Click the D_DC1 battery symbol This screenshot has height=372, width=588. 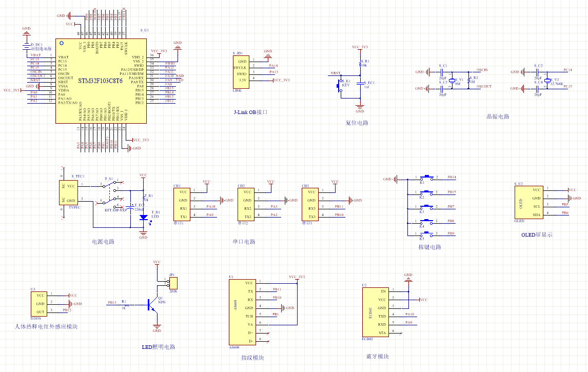point(27,47)
